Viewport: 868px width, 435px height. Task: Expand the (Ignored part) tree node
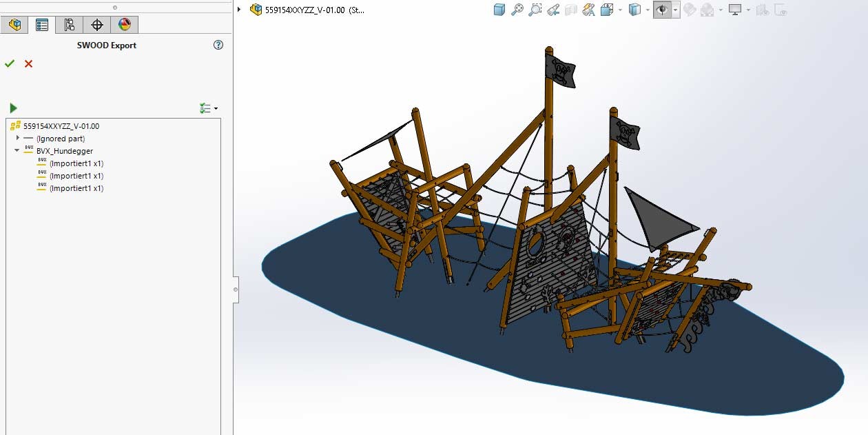point(18,139)
